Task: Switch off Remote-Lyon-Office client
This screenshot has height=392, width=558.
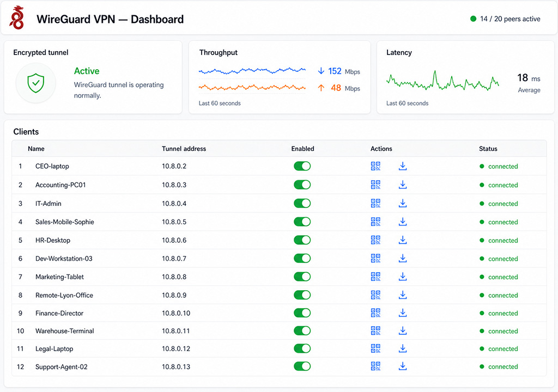Action: (x=302, y=295)
